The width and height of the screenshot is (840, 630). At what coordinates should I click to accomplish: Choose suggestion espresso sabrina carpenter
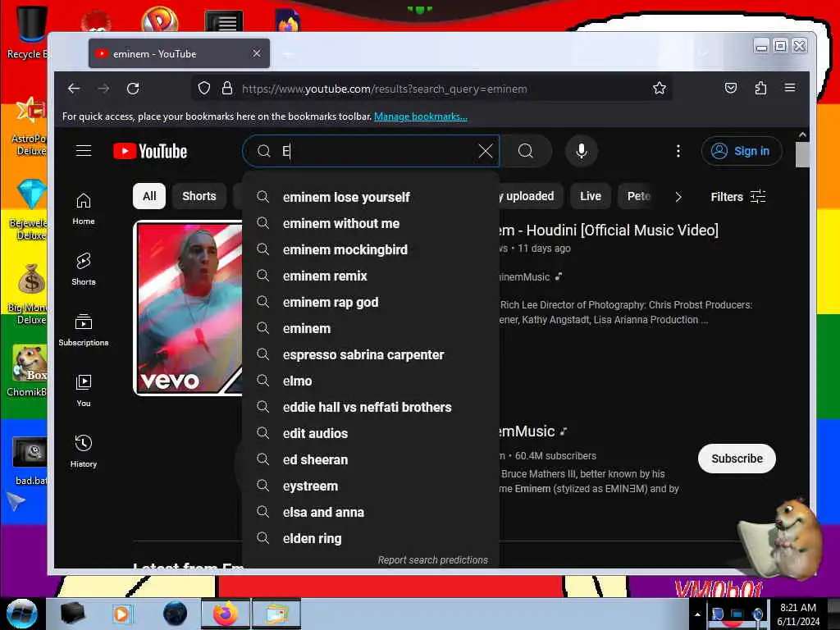coord(371,354)
